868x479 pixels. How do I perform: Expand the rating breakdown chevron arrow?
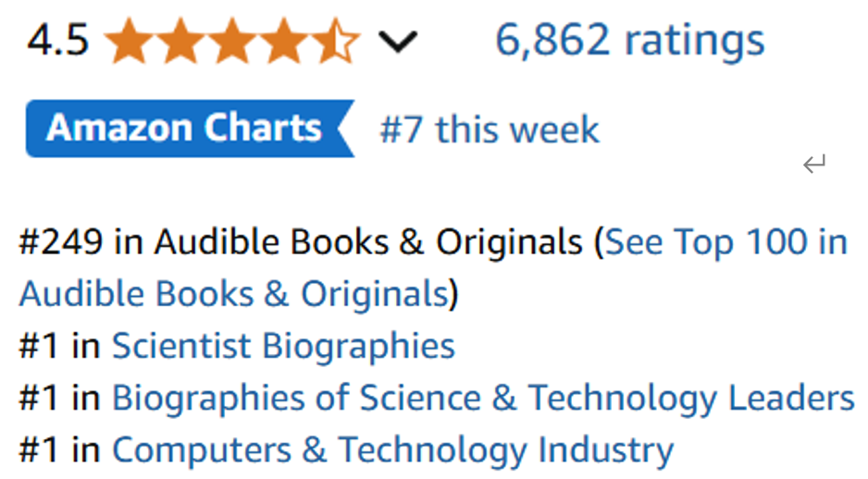click(398, 43)
